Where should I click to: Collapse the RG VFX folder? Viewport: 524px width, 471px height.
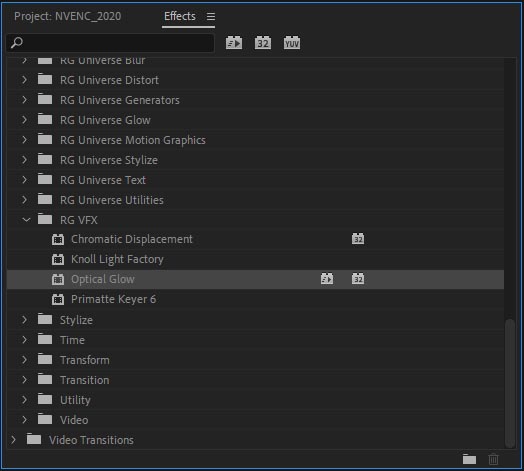point(26,220)
